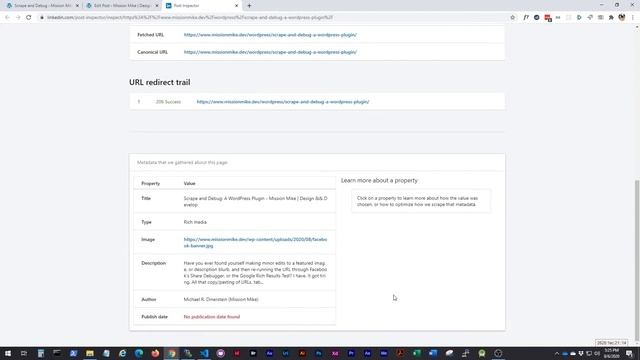Launch Excel from the taskbar
640x360 pixels.
[416, 353]
